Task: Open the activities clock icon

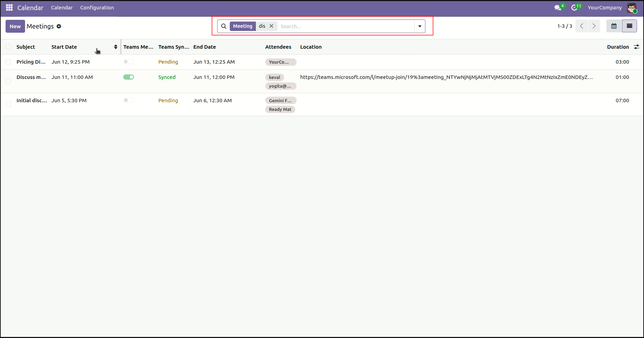Action: tap(574, 8)
